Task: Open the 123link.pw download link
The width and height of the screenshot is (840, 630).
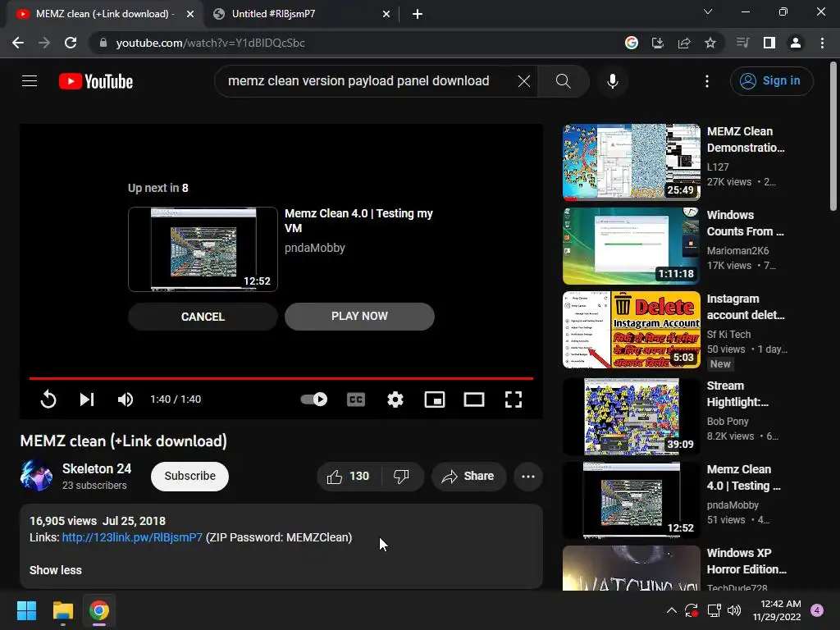Action: coord(132,537)
